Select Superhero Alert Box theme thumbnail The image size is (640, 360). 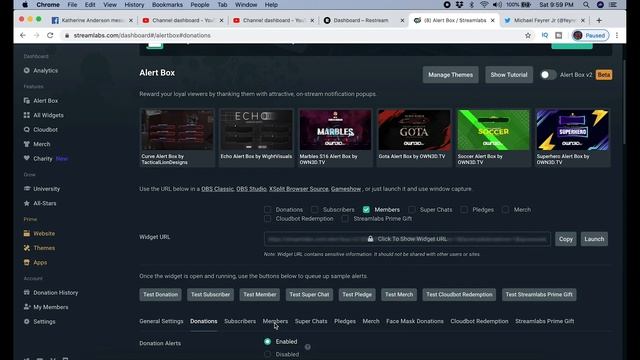572,130
